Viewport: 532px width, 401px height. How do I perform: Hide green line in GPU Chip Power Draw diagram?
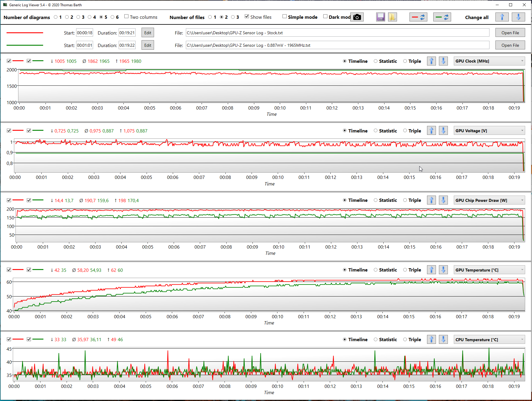point(29,200)
